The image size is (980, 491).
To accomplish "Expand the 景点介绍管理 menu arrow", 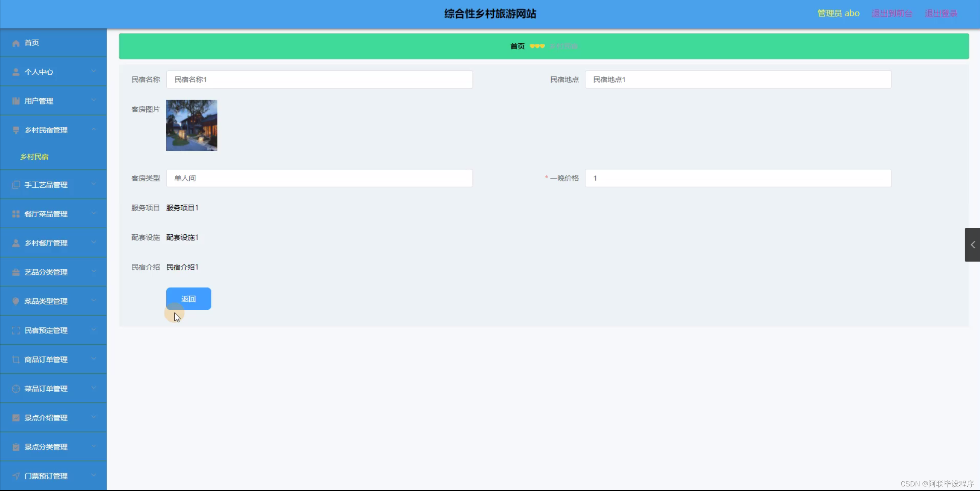I will coord(94,417).
